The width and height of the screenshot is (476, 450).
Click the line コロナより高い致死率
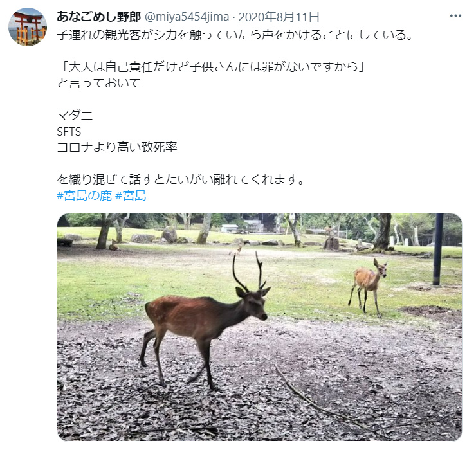117,147
